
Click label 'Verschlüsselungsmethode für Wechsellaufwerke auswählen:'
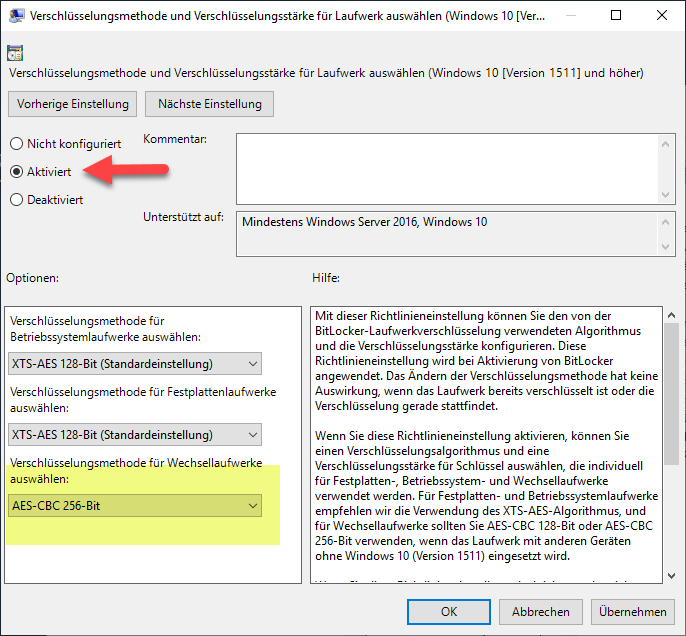(x=136, y=471)
